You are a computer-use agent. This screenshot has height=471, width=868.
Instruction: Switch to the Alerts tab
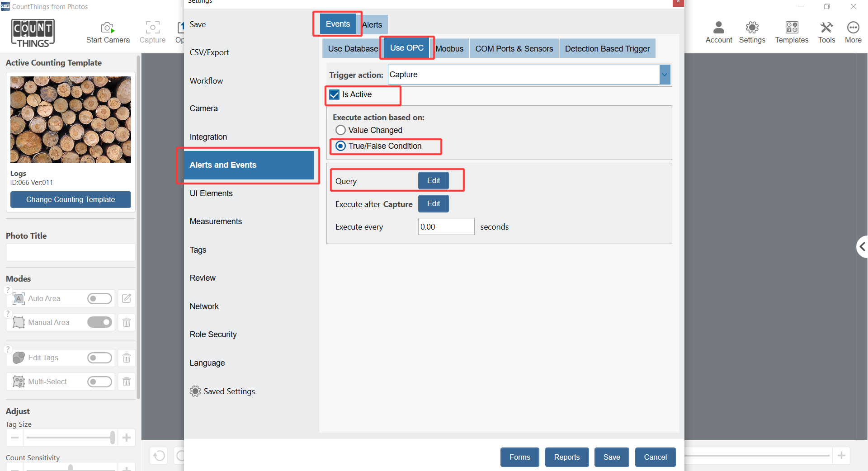click(373, 25)
